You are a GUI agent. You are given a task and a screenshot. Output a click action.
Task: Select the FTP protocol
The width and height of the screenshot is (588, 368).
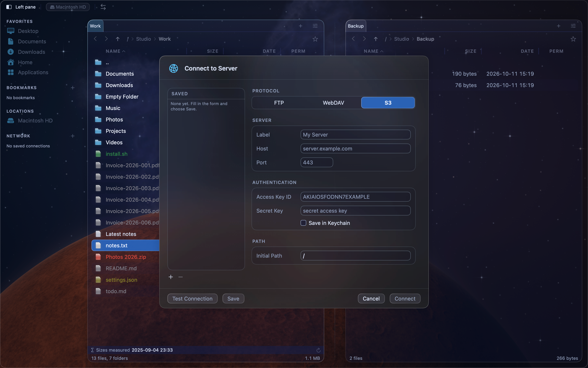click(279, 103)
